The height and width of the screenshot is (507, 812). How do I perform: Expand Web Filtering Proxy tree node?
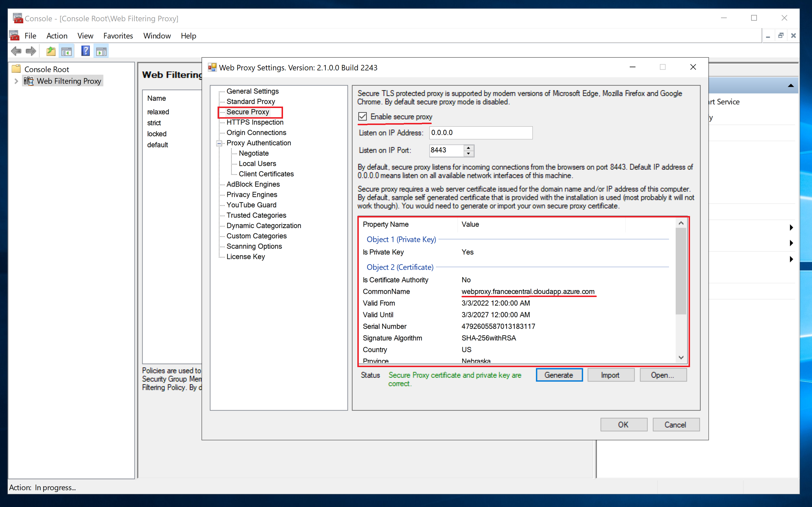(x=16, y=81)
